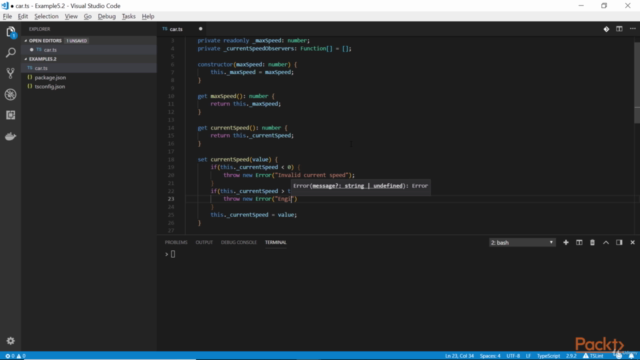Click the Ln 23, Col 34 status item

coord(459,356)
